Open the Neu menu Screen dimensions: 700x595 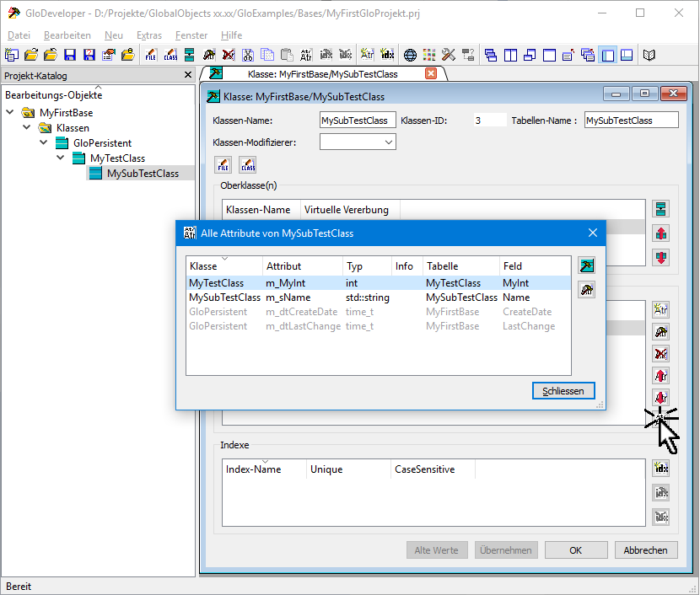tap(113, 35)
